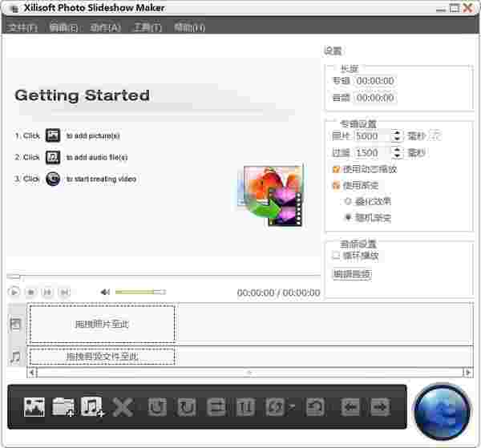The height and width of the screenshot is (448, 481).
Task: Click the transition duration field showing 1500
Action: click(373, 153)
